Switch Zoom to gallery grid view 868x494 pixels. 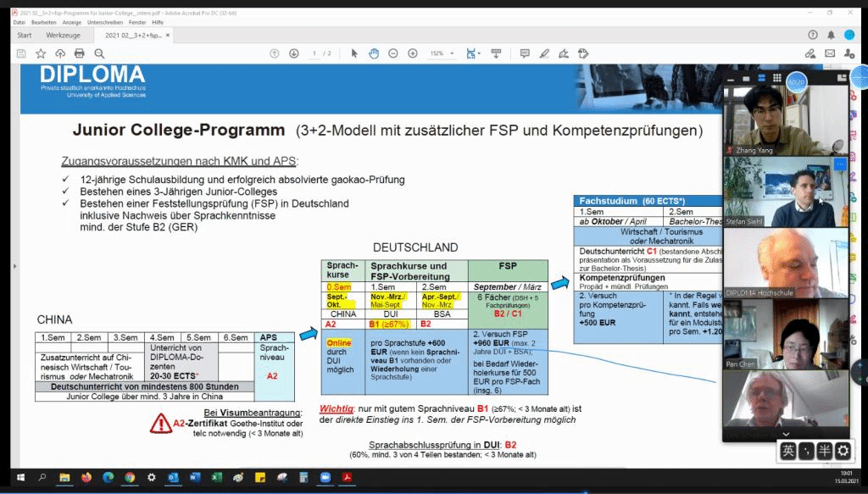pos(776,78)
